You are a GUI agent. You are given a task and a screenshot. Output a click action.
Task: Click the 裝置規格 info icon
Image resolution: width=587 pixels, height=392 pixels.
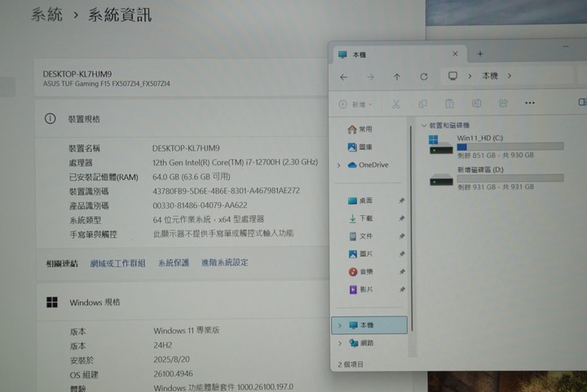pos(51,119)
